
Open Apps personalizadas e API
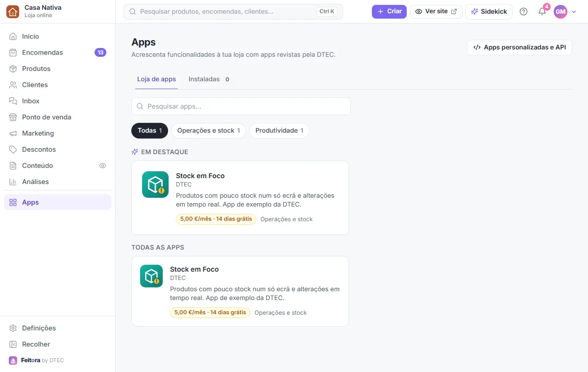(x=519, y=47)
